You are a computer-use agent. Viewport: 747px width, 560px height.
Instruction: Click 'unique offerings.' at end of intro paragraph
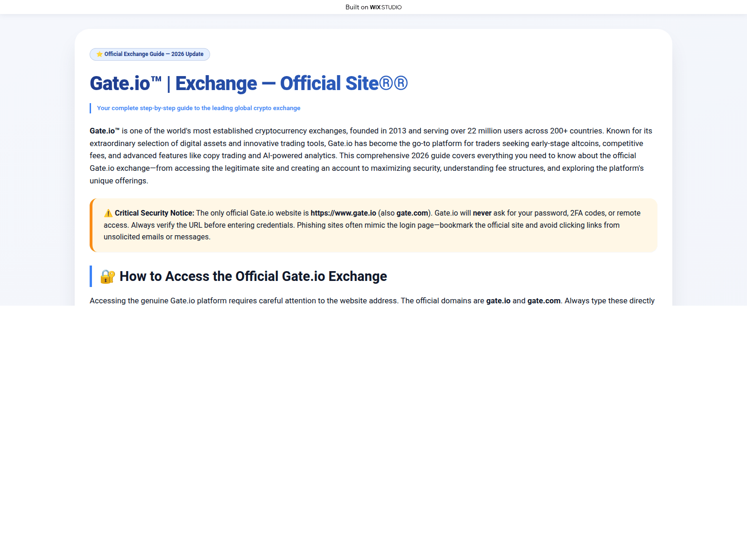pos(119,181)
